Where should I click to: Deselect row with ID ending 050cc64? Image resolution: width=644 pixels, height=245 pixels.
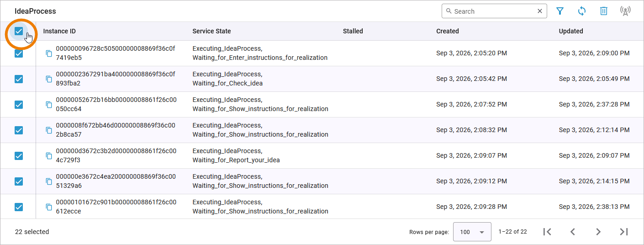19,105
